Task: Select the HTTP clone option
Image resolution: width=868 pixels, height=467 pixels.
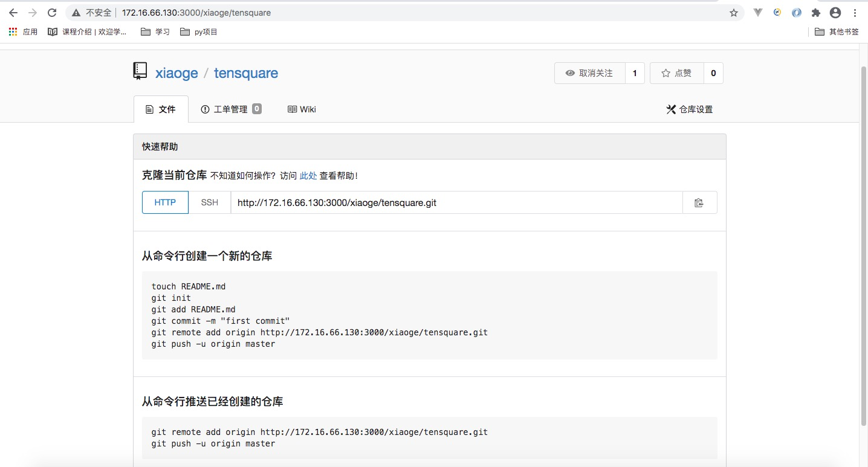Action: (165, 202)
